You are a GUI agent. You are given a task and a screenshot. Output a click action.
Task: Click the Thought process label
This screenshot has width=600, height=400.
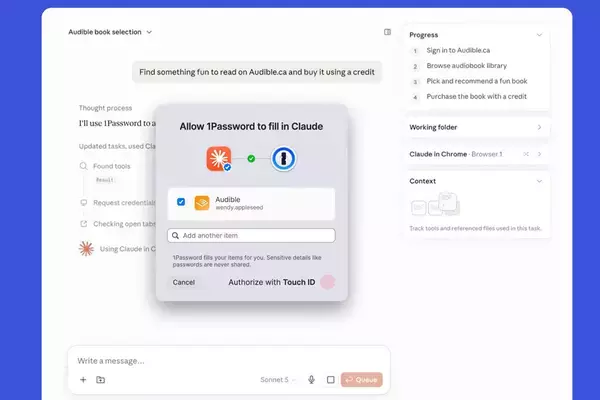coord(105,108)
